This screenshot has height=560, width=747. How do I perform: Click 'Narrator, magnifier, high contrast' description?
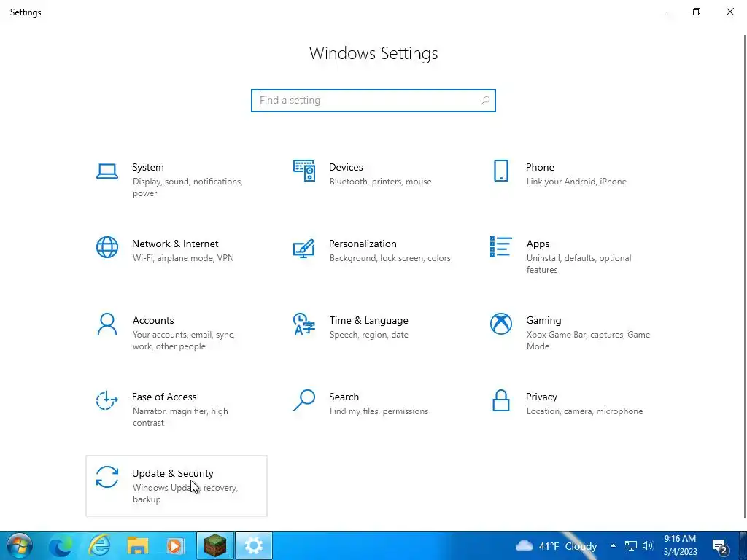180,417
